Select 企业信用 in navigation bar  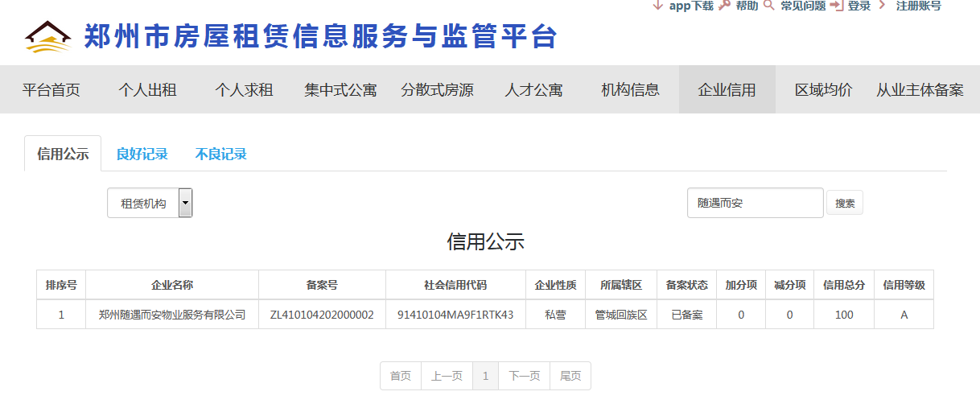(727, 89)
